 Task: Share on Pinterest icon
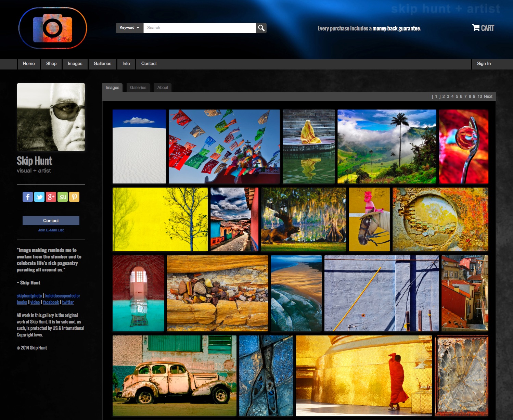(74, 197)
